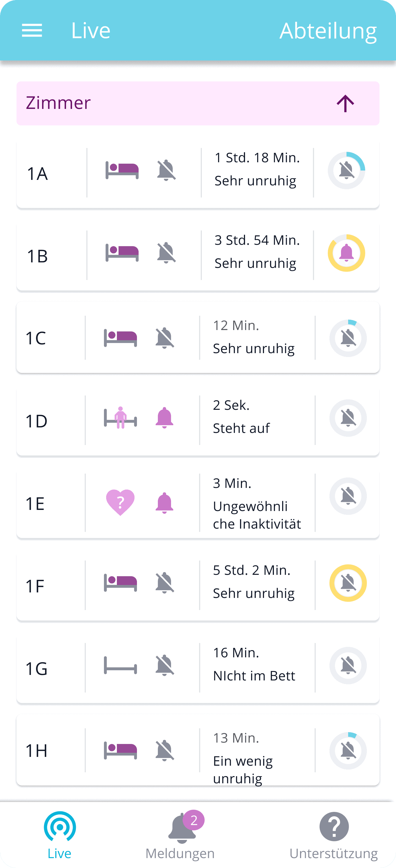Open the Abteilung selector in the header

tap(328, 31)
